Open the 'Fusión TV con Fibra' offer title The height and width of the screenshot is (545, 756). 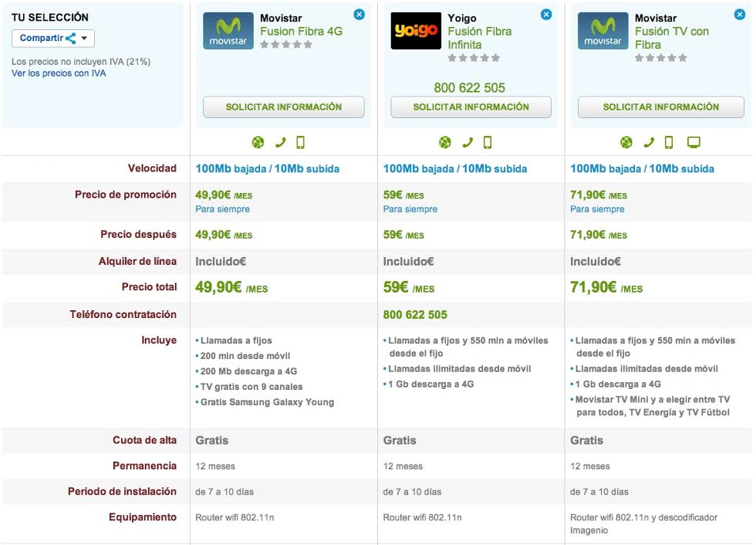[x=672, y=38]
